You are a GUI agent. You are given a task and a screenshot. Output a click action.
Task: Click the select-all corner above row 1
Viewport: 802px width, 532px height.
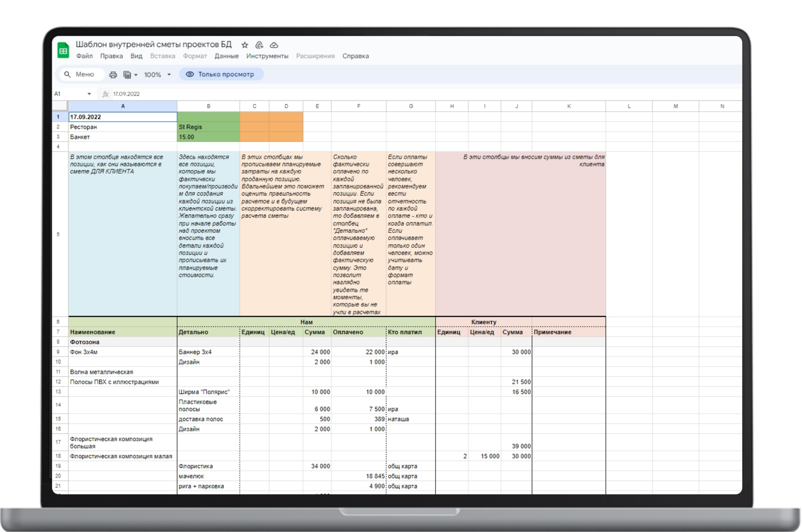60,106
